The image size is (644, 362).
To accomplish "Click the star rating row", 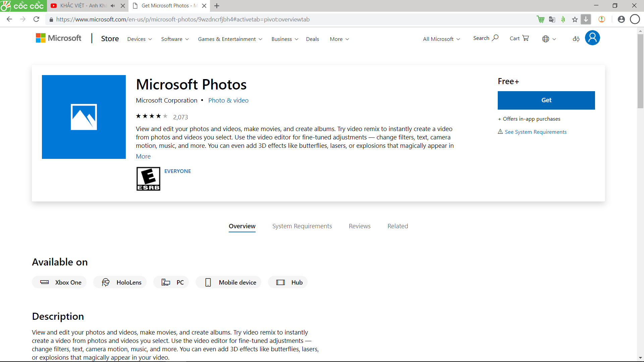I will (x=152, y=116).
